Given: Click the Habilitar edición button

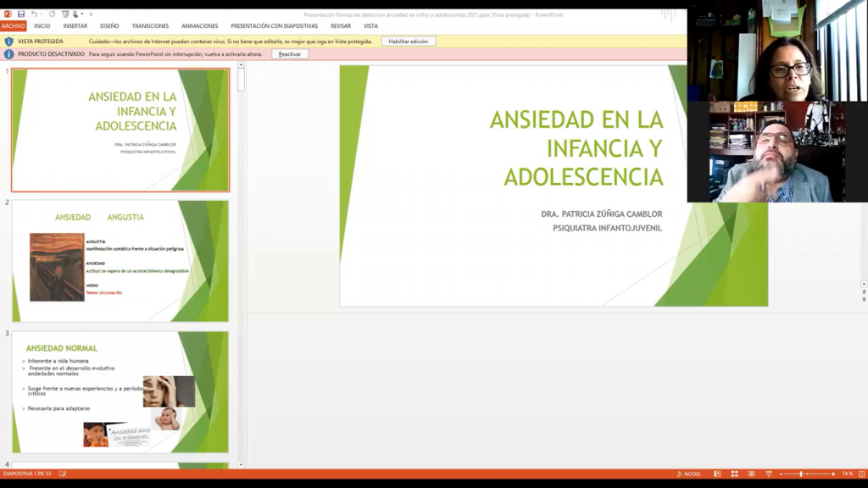Looking at the screenshot, I should click(409, 41).
